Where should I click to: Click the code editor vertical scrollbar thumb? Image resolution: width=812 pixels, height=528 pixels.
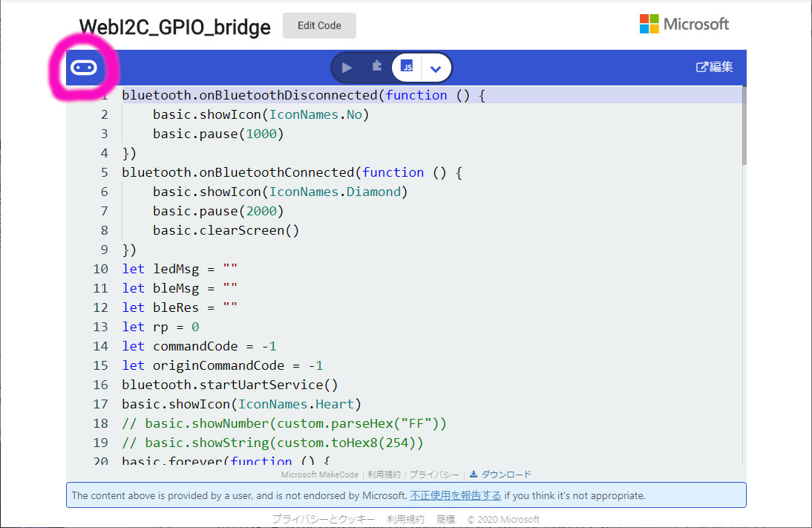tap(744, 126)
